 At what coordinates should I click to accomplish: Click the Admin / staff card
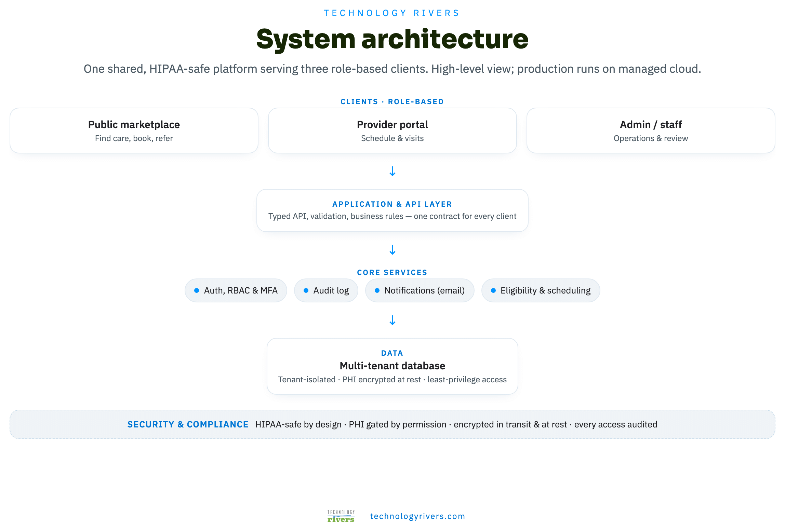pyautogui.click(x=651, y=131)
